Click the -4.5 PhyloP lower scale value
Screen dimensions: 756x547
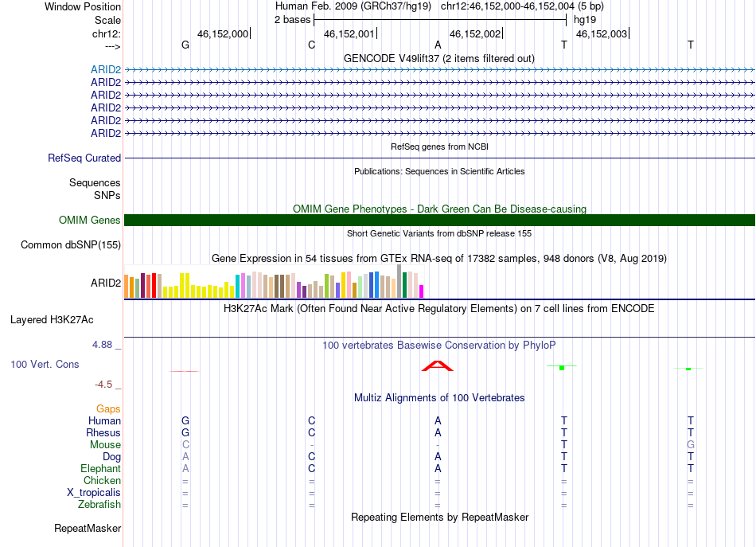[103, 384]
